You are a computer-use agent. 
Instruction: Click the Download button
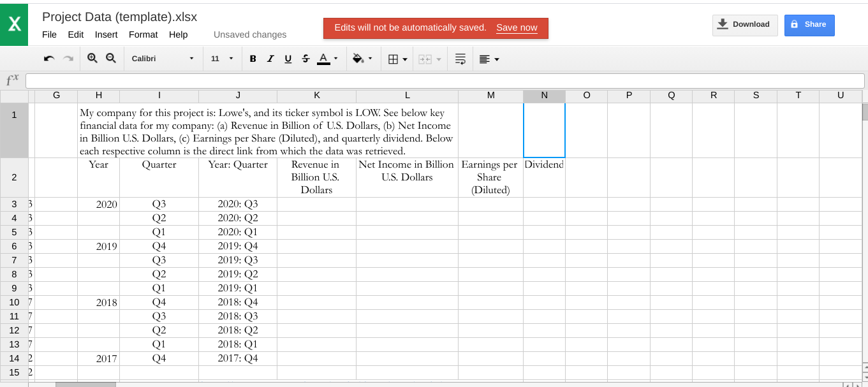[745, 24]
